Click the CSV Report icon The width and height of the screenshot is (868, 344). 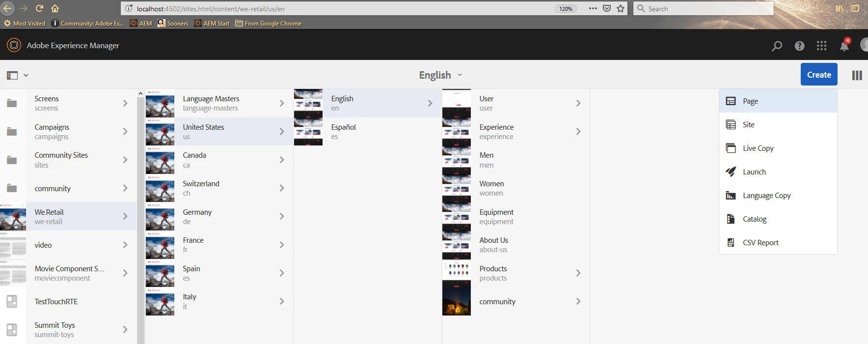click(731, 243)
